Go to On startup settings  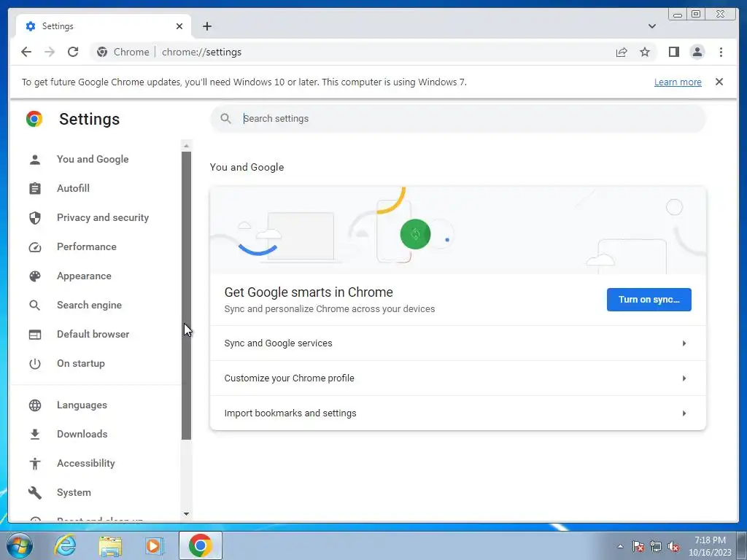tap(80, 363)
